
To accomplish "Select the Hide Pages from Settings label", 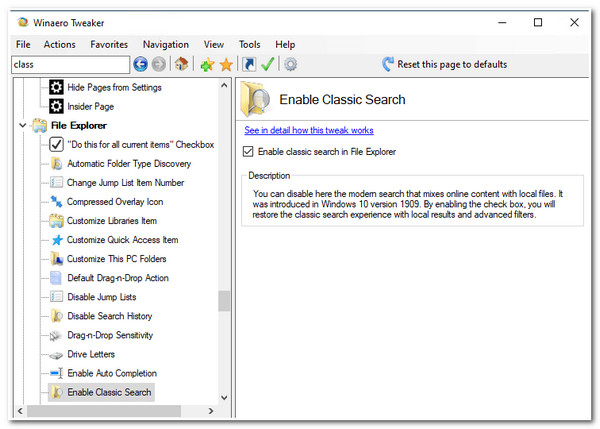I will point(114,87).
